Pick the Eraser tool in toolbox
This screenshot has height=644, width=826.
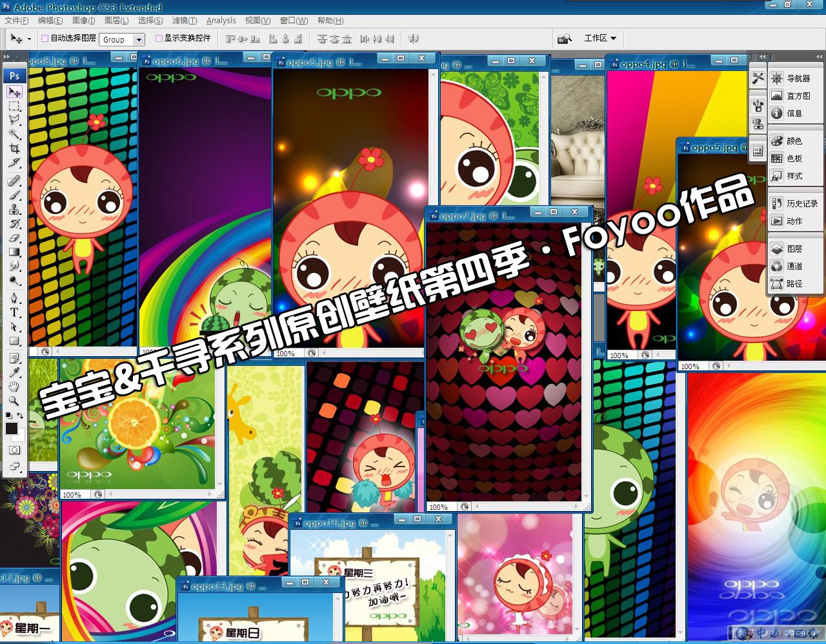click(14, 238)
